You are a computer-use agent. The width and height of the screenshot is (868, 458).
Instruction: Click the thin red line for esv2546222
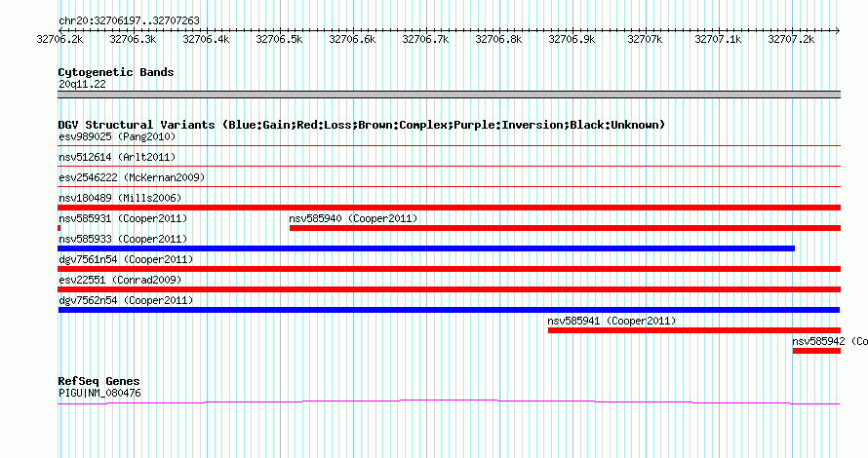[449, 187]
